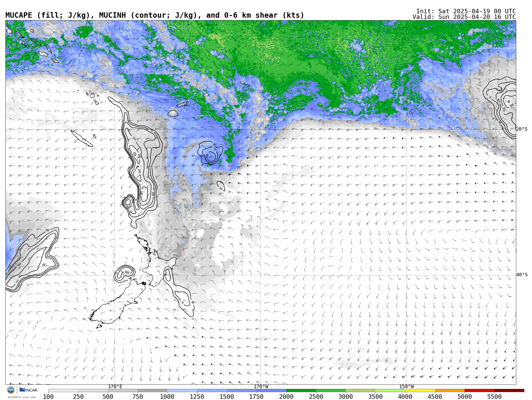Select the lightest gray 100–250 colorbar segment
This screenshot has height=400, width=532.
(63, 391)
